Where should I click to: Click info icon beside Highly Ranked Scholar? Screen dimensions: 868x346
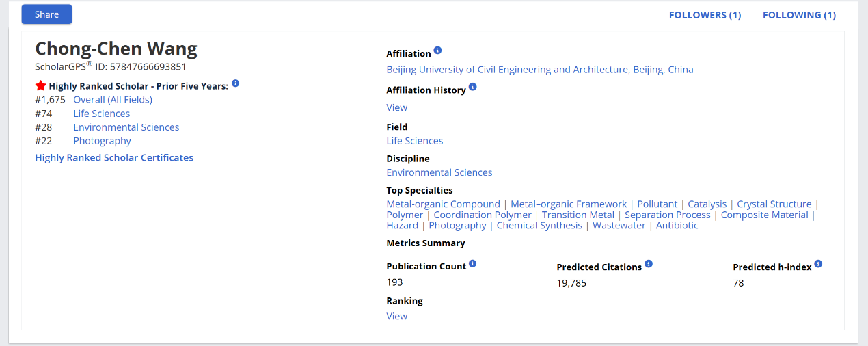(235, 83)
